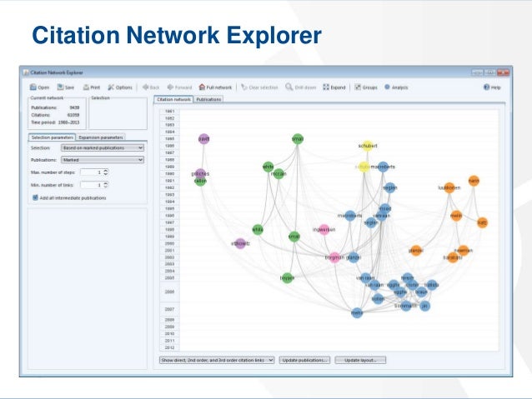
Task: Select the green boyack node
Action: click(x=288, y=278)
